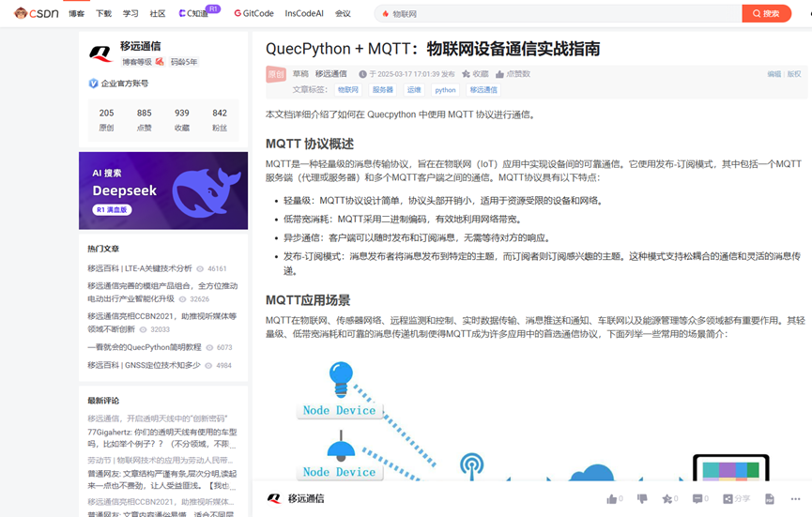The image size is (812, 517).
Task: Open article 移远百科 | GNSS定位技术知多少
Action: click(x=144, y=365)
